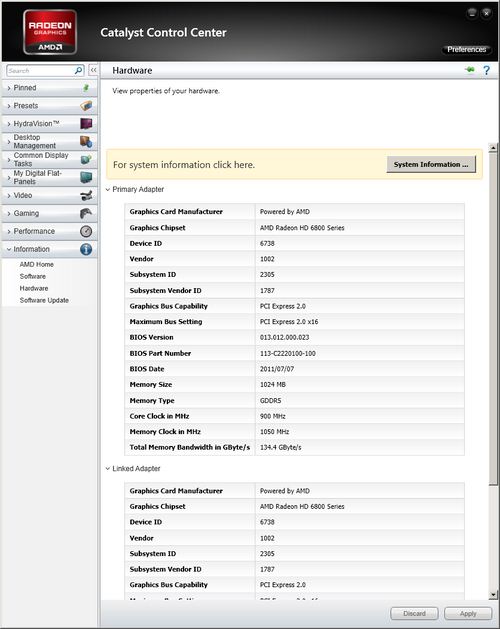The image size is (500, 629).
Task: Click Maximum Bus Setting PCI Express 2.0 x16
Action: click(x=289, y=322)
